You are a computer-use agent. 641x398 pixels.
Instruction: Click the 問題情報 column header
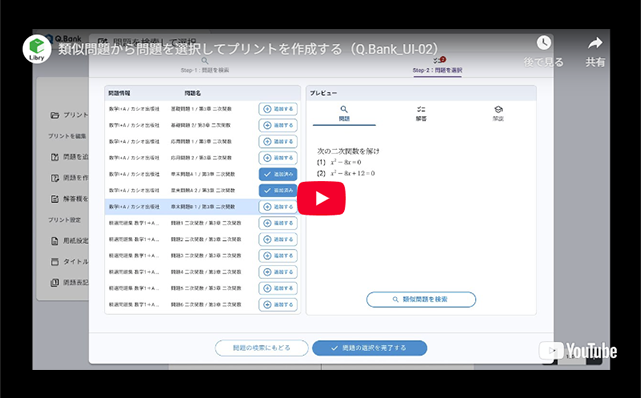[119, 94]
